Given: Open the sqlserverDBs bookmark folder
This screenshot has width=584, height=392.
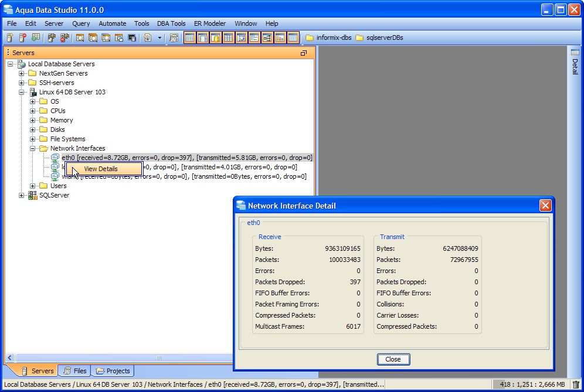Looking at the screenshot, I should point(379,38).
